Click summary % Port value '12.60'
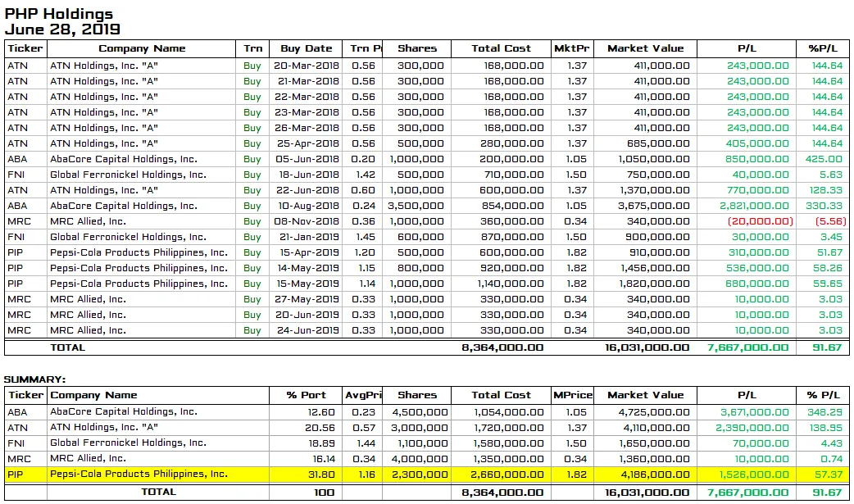This screenshot has width=854, height=504. click(321, 412)
